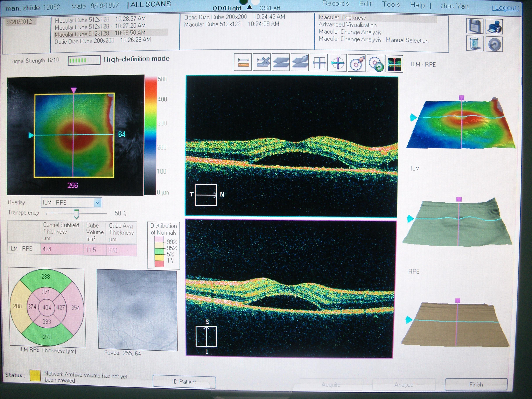The height and width of the screenshot is (399, 532).
Task: Open the Records menu
Action: pyautogui.click(x=335, y=3)
